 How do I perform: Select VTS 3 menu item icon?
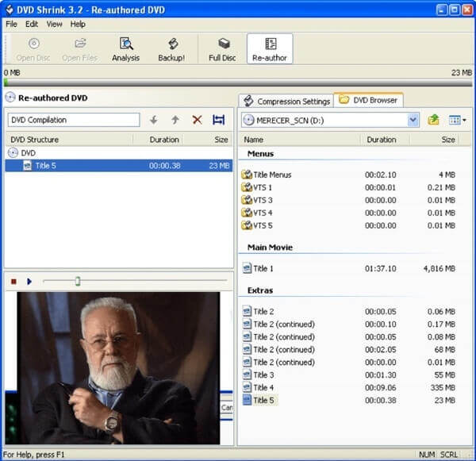pyautogui.click(x=247, y=200)
